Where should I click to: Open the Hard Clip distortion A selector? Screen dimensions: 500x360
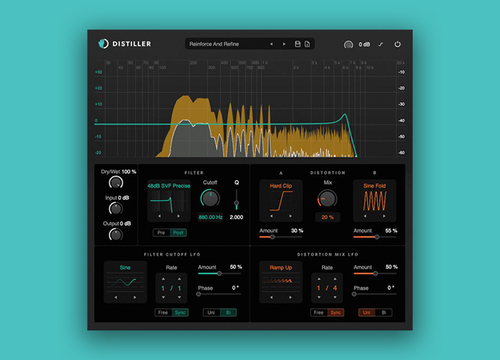[x=281, y=186]
